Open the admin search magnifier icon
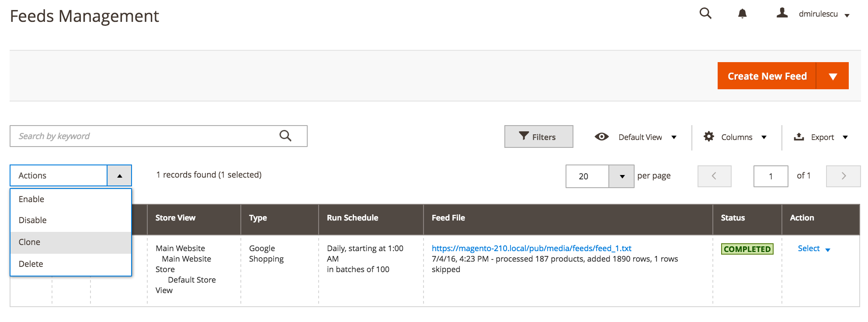 tap(705, 14)
